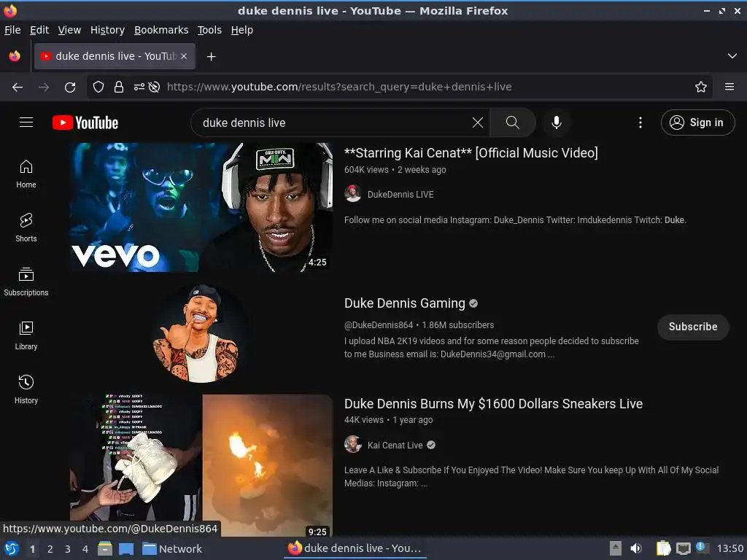The width and height of the screenshot is (747, 560).
Task: Subscribe to Duke Dennis Gaming
Action: click(x=693, y=327)
